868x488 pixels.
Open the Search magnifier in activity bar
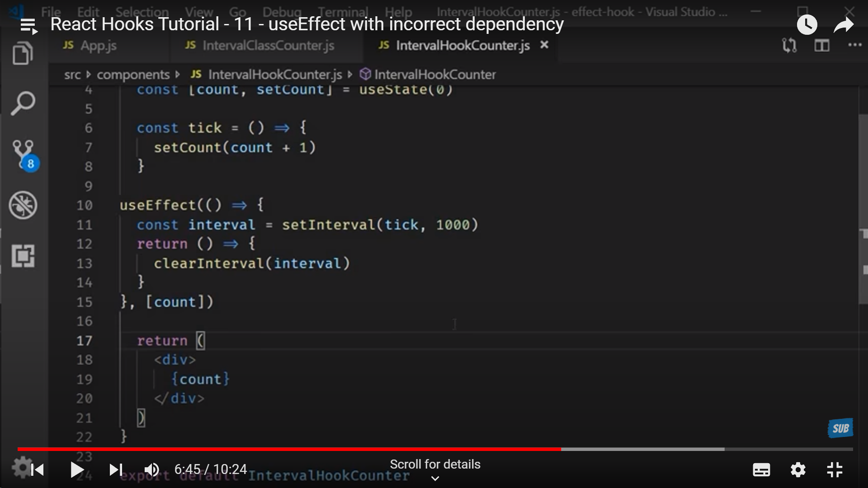pos(23,103)
